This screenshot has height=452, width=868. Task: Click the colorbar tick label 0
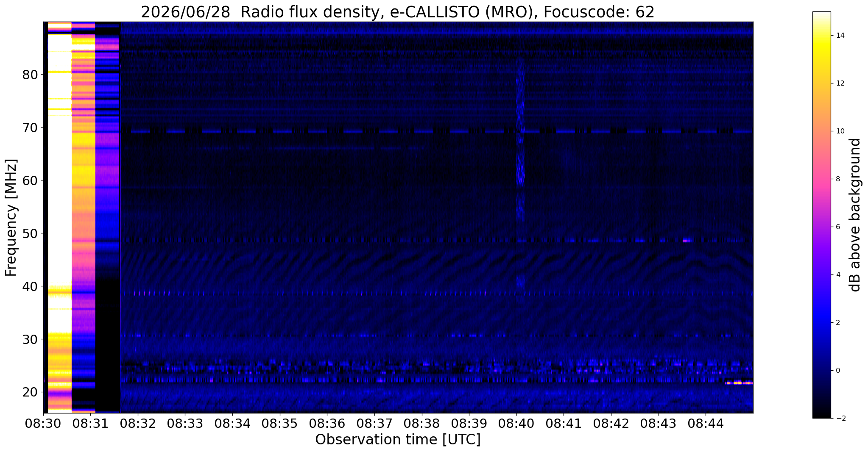pos(837,371)
